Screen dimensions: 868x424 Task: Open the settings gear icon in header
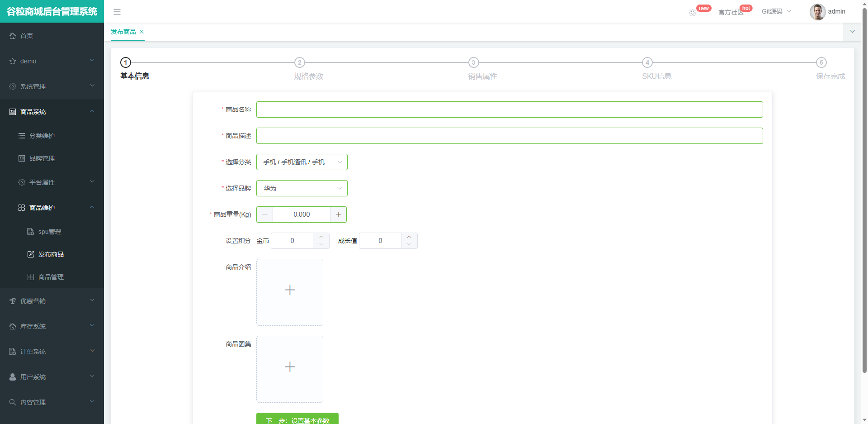pos(692,13)
